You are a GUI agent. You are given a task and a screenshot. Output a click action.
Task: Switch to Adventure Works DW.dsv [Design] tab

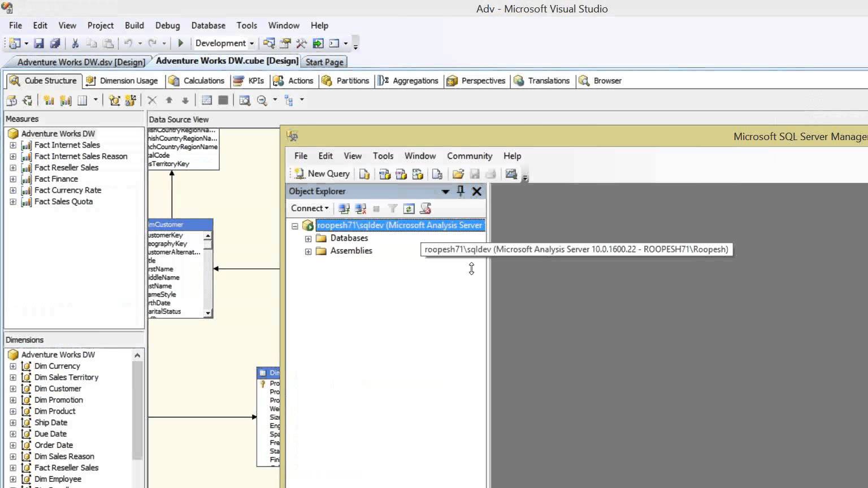(x=81, y=62)
